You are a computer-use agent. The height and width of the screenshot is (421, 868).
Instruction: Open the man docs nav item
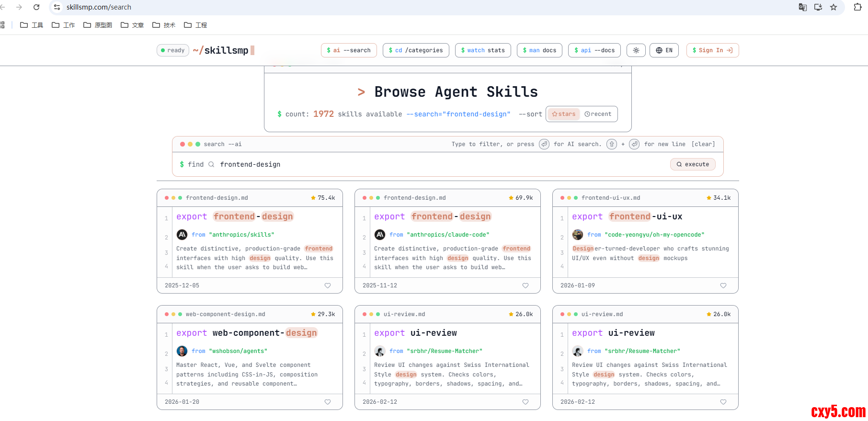[x=539, y=50]
